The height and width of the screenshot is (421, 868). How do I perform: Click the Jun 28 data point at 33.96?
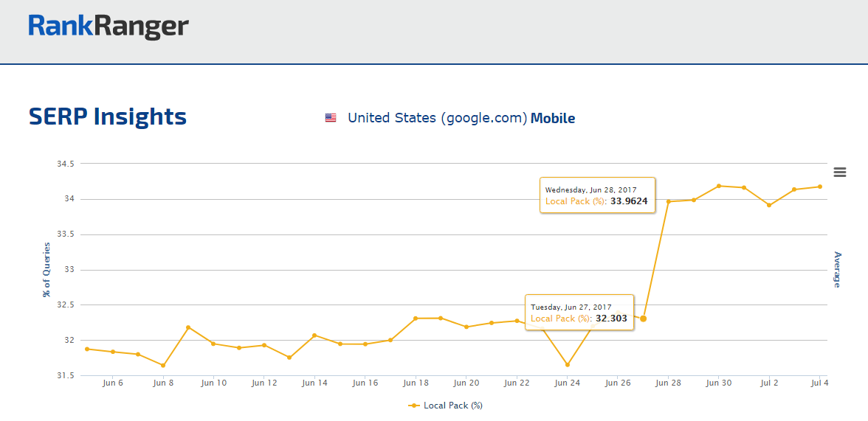668,201
